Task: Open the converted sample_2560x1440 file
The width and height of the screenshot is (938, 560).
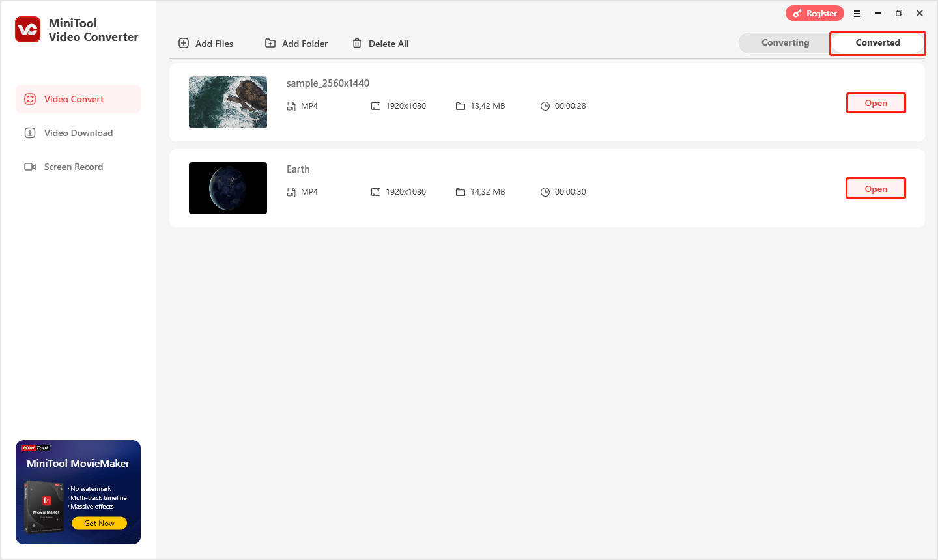Action: point(876,103)
